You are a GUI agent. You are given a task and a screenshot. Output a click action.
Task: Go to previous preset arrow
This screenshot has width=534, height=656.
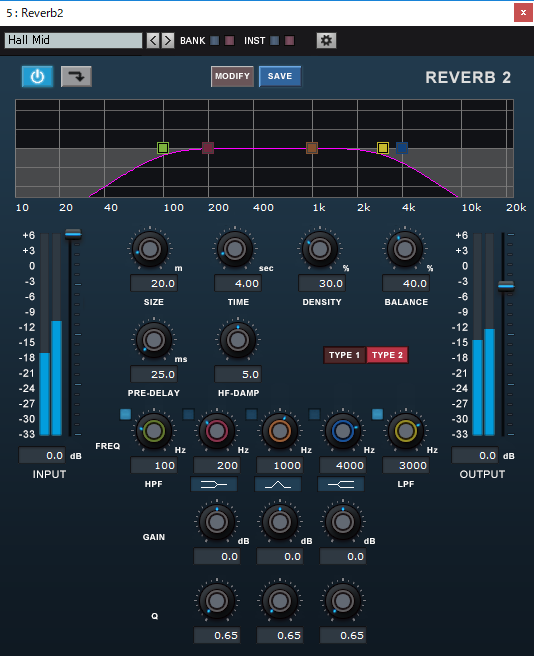[153, 41]
